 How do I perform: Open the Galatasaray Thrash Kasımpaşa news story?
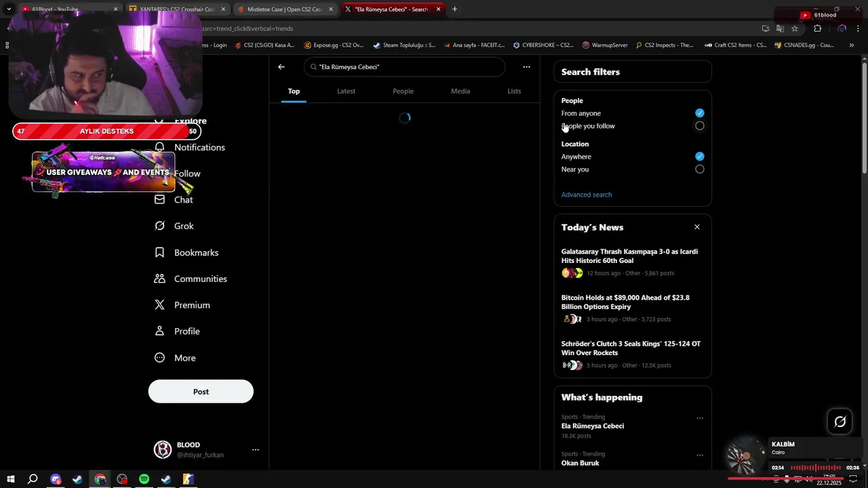coord(629,256)
